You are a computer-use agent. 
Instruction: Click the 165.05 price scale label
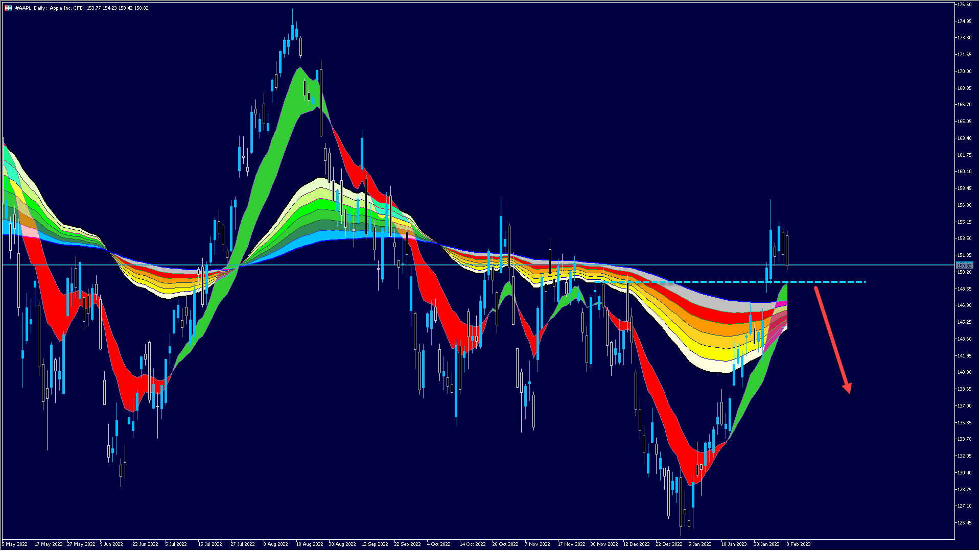point(965,122)
